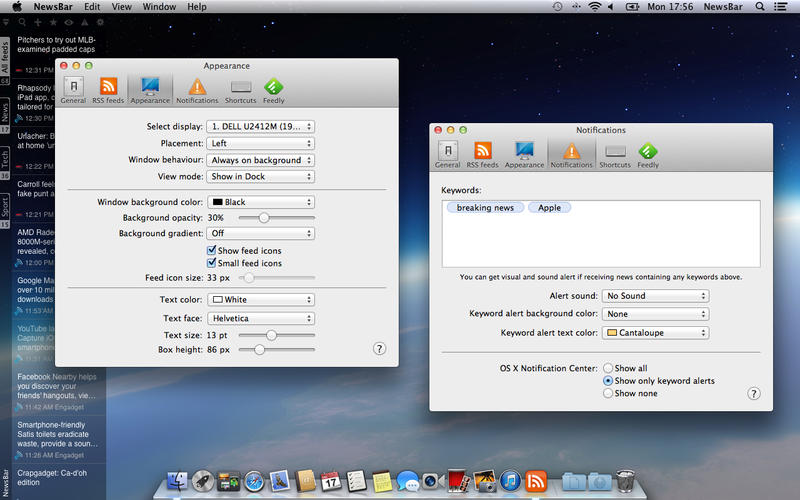Select Show none radio button
Screen dimensions: 800x500
coord(608,393)
